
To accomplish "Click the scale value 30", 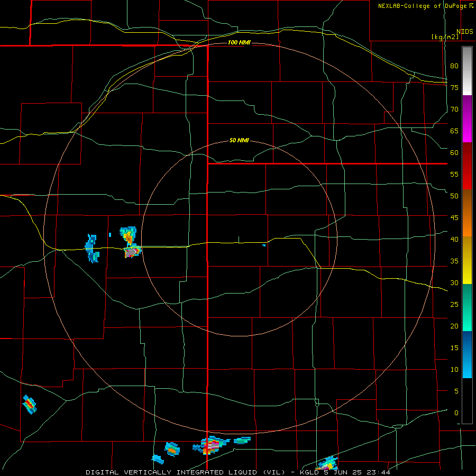I will [454, 282].
